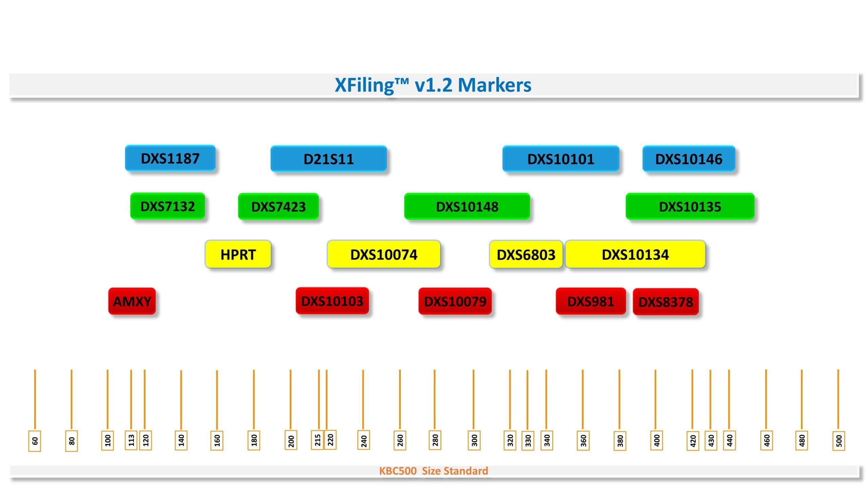Select the 500 size standard marker
Image resolution: width=868 pixels, height=488 pixels.
[x=839, y=441]
